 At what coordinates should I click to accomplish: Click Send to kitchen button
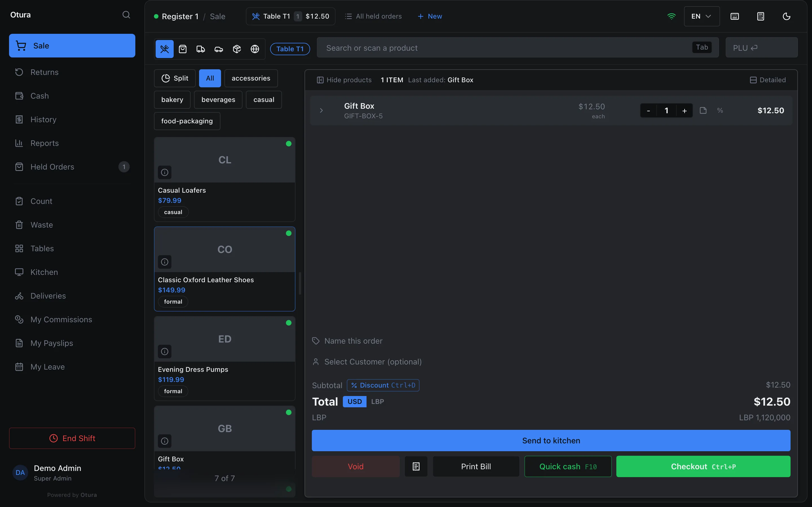pos(551,441)
